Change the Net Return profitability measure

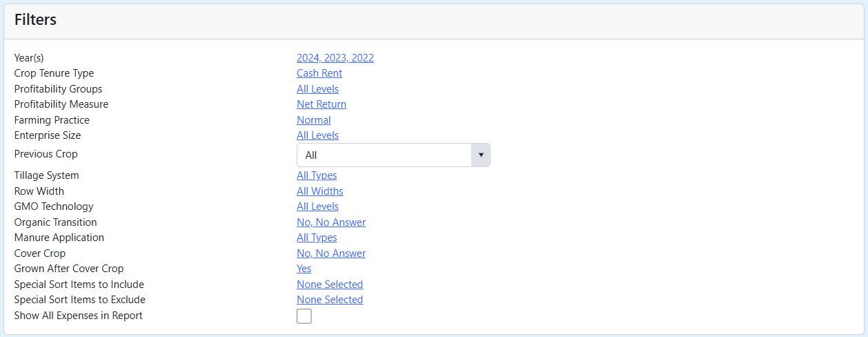click(x=321, y=104)
